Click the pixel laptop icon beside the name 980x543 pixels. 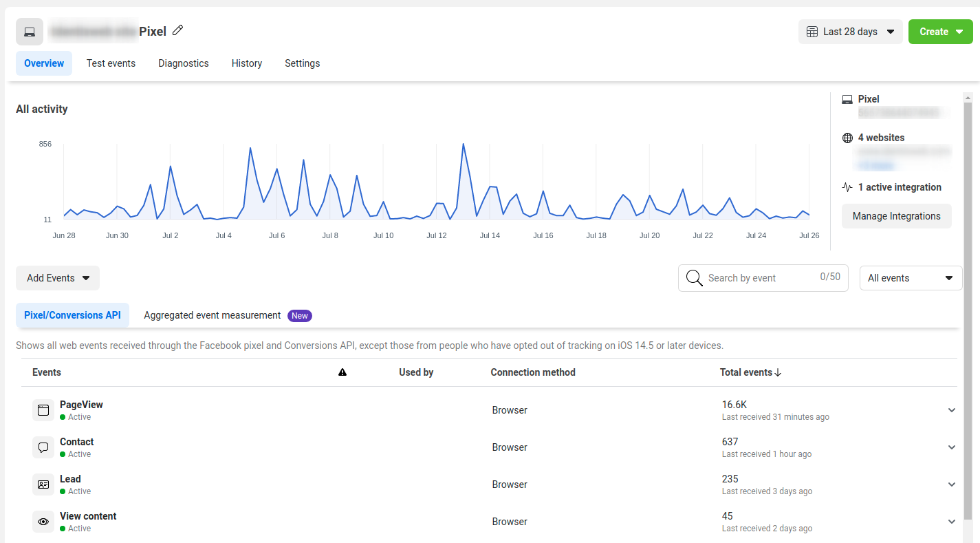pyautogui.click(x=30, y=32)
